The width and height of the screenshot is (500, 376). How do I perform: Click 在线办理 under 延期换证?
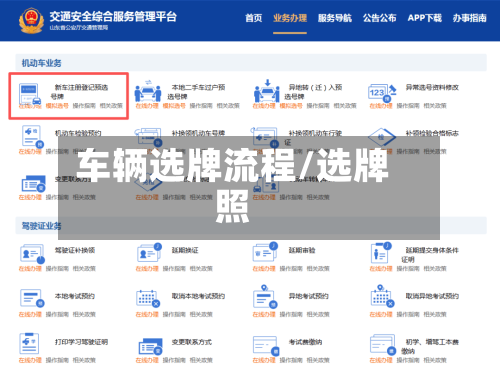(147, 268)
